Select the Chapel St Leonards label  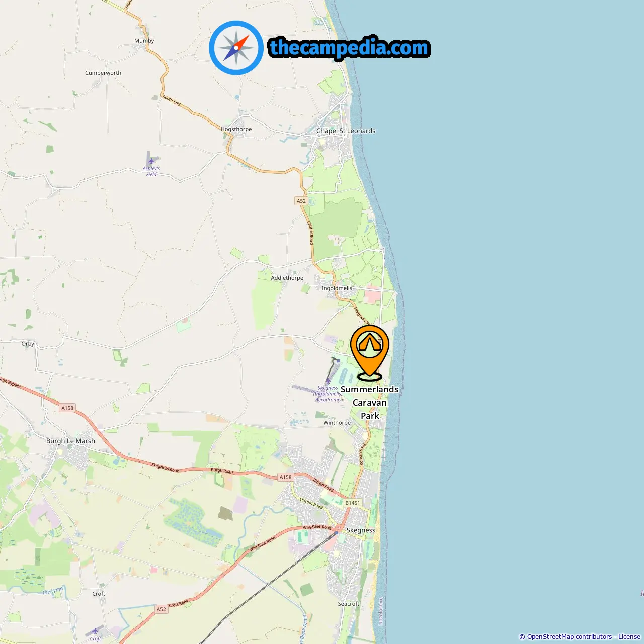tap(346, 131)
